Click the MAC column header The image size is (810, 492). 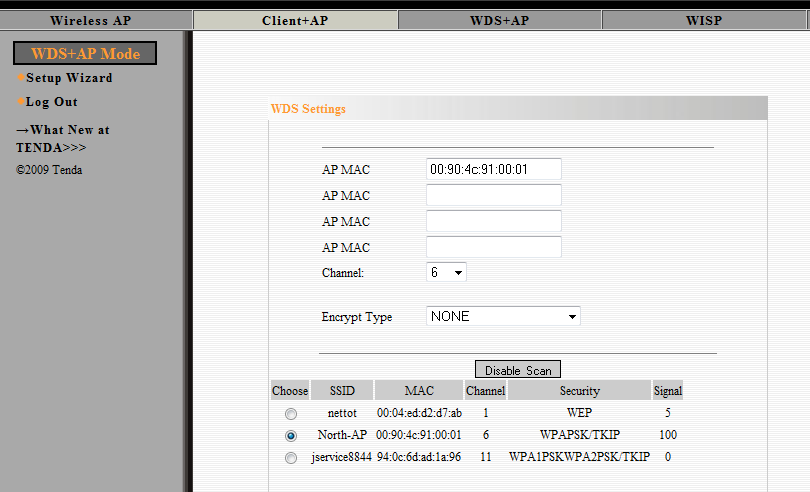click(x=419, y=391)
